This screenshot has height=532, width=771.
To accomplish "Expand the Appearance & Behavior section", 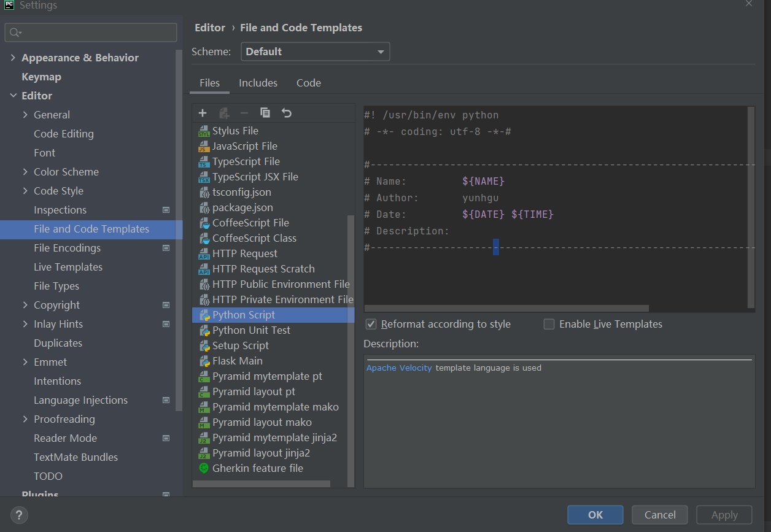I will click(x=14, y=58).
